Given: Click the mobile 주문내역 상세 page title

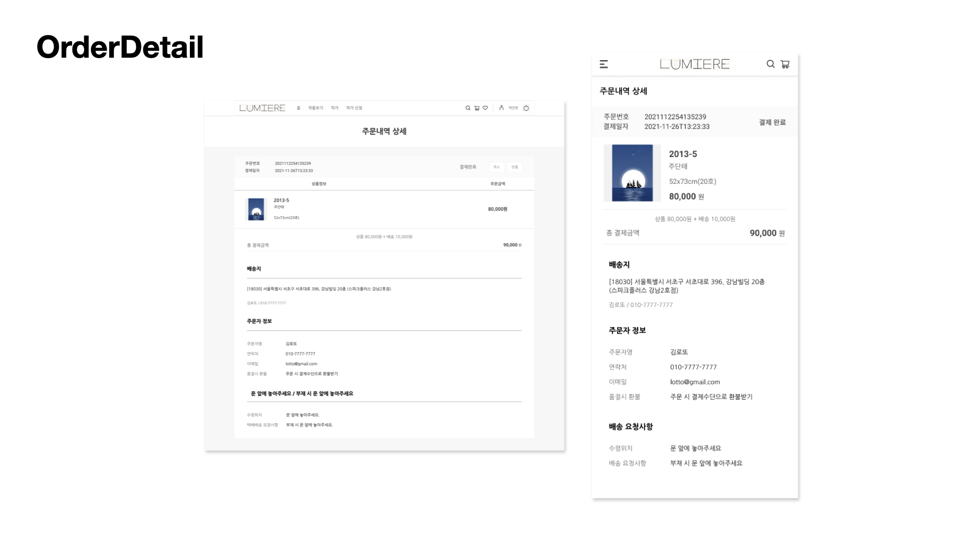Looking at the screenshot, I should (623, 91).
